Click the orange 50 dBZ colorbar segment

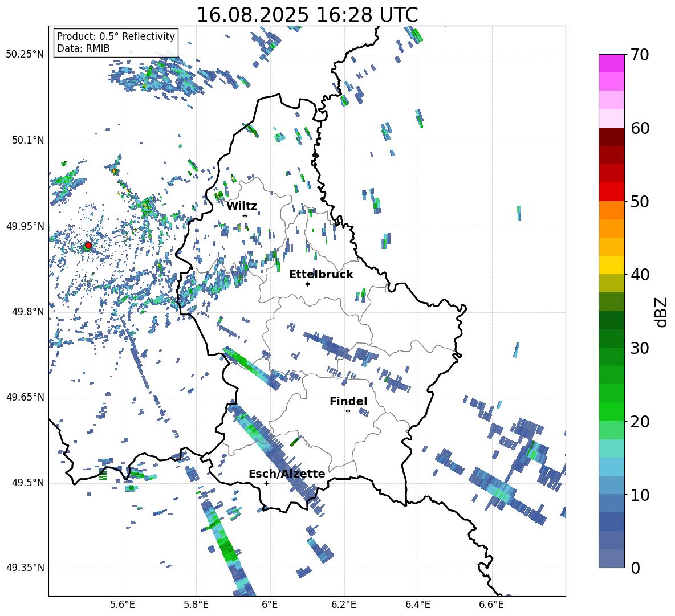(x=611, y=210)
